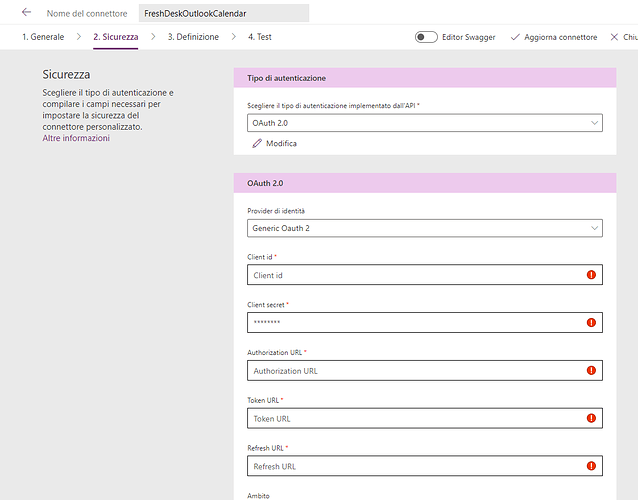Click the error icon in Token URL field
The image size is (638, 500).
coord(591,418)
